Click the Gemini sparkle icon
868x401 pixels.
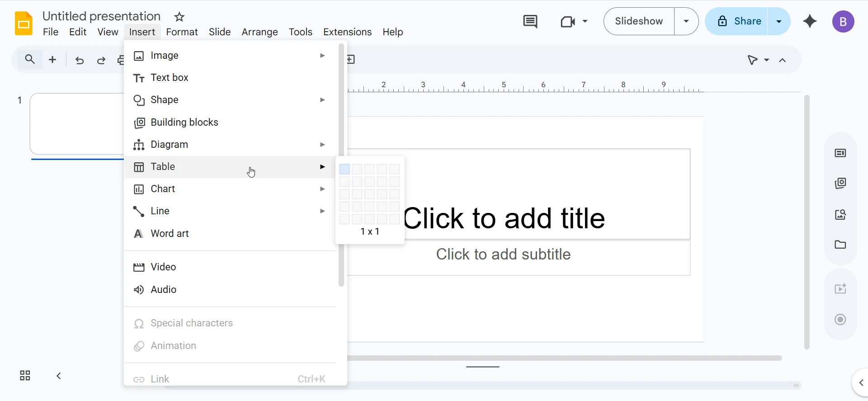[x=810, y=21]
